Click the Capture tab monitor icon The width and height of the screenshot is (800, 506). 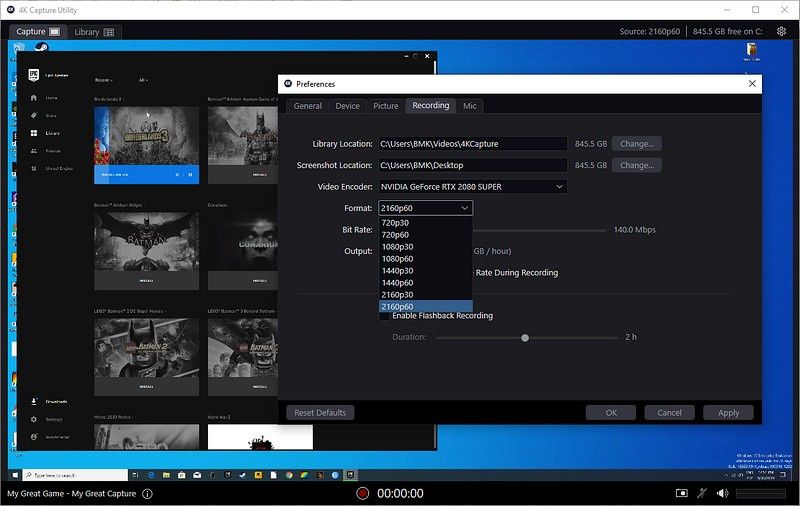[55, 32]
